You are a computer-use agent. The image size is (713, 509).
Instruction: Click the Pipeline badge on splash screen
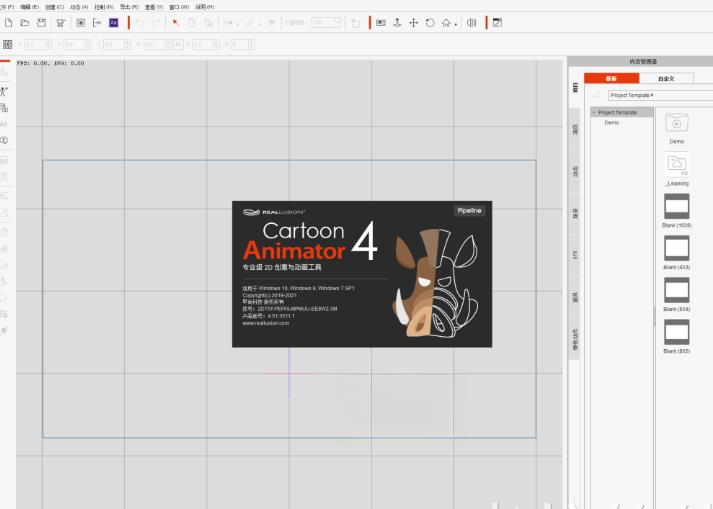469,211
